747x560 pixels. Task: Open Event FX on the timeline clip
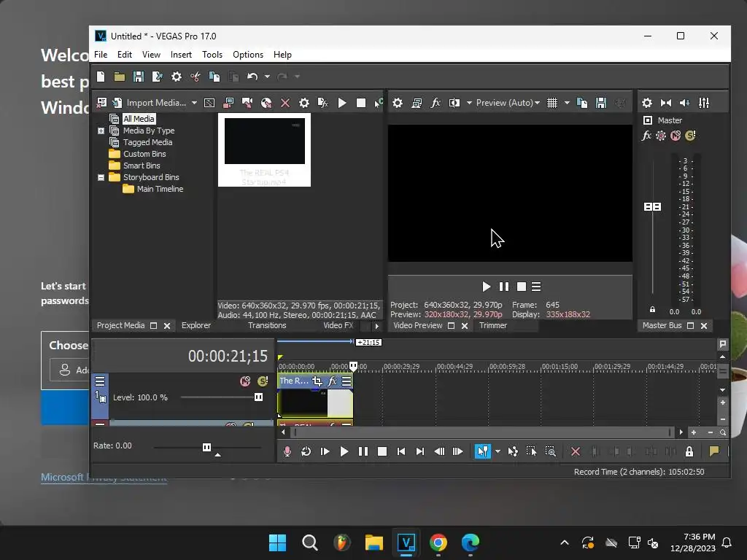point(332,381)
